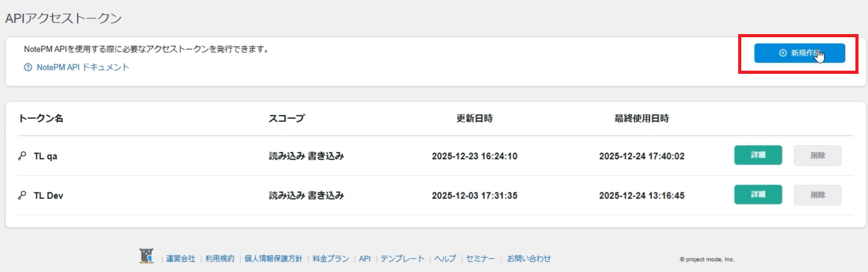Open the 料金プラン footer link

[x=331, y=259]
